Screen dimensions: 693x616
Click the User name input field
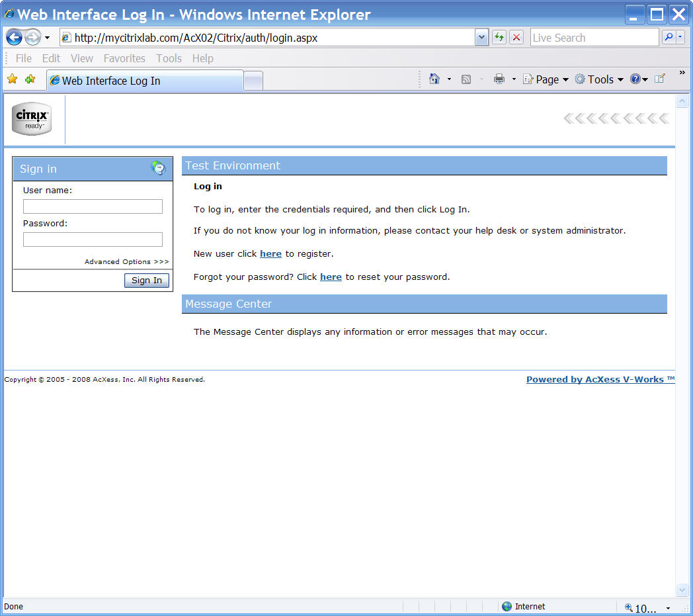(x=93, y=206)
